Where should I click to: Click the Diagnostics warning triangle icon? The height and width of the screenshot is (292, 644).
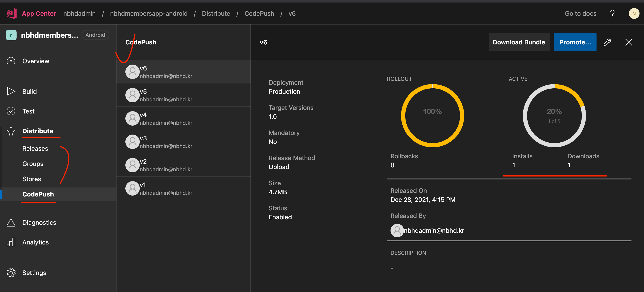[11, 222]
